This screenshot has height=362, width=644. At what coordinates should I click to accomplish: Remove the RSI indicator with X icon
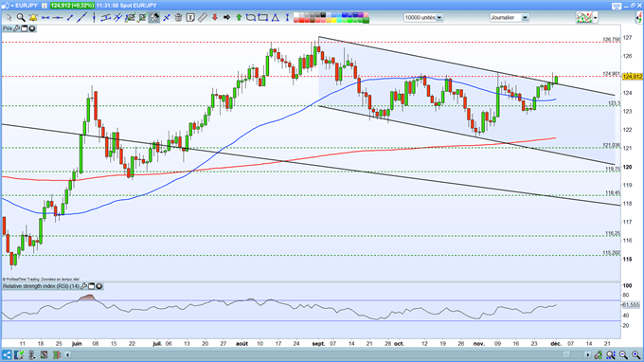pyautogui.click(x=99, y=286)
